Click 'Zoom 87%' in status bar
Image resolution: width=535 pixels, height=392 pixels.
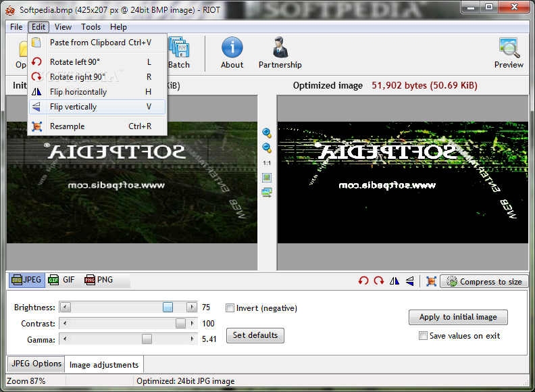pos(26,381)
